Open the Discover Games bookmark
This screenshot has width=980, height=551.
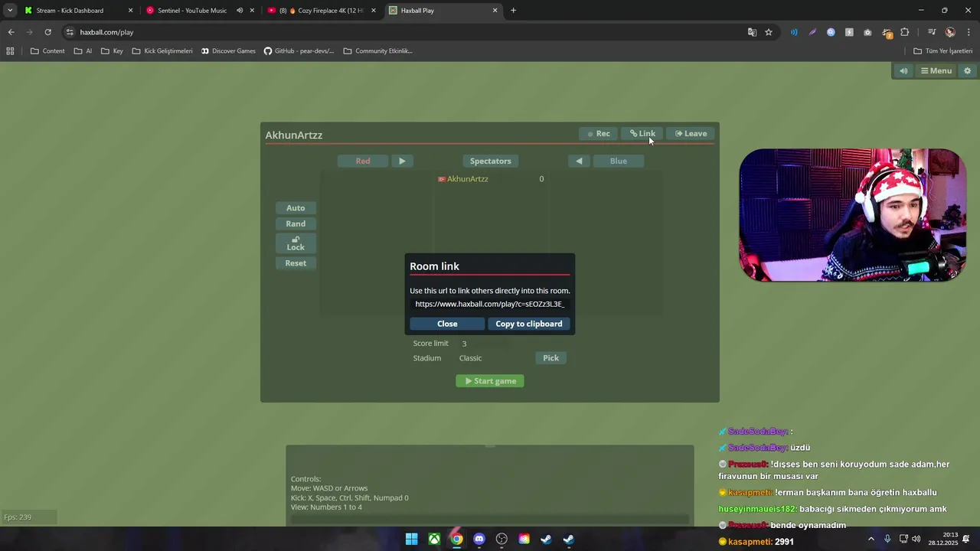coord(228,51)
